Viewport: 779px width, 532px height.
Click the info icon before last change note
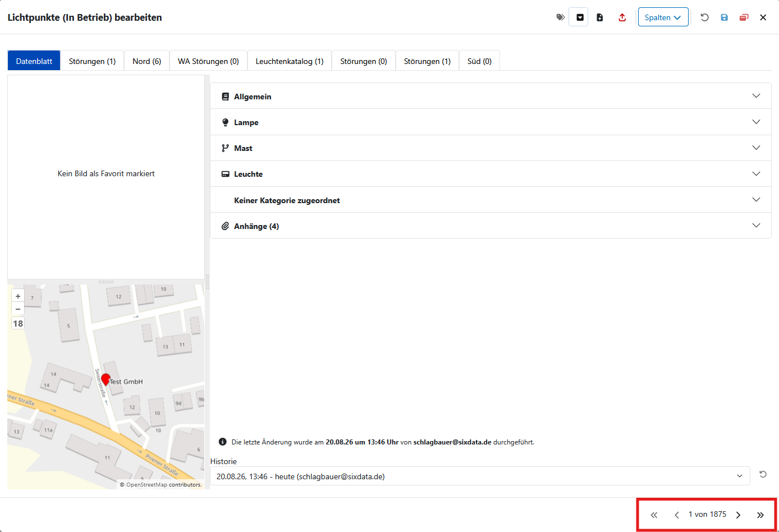(223, 442)
